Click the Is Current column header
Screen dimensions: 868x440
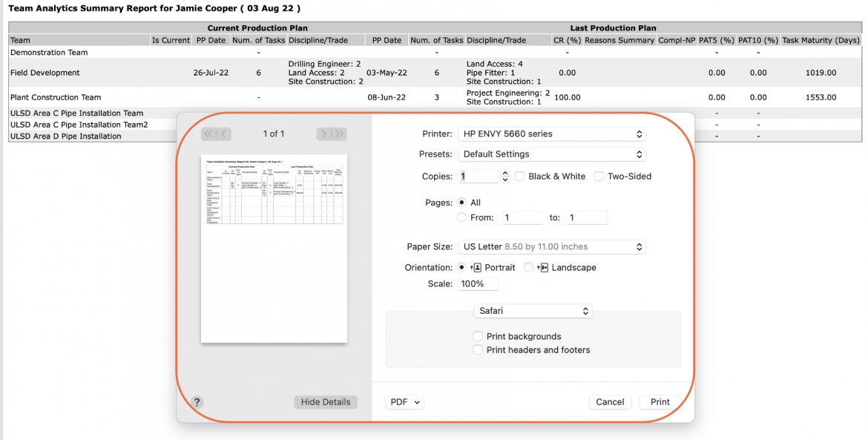click(171, 40)
